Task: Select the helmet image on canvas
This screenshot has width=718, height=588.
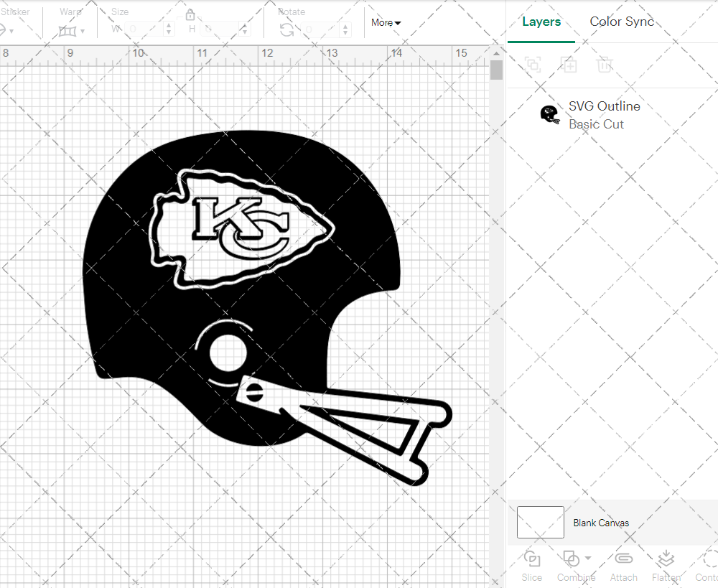Action: pyautogui.click(x=267, y=308)
